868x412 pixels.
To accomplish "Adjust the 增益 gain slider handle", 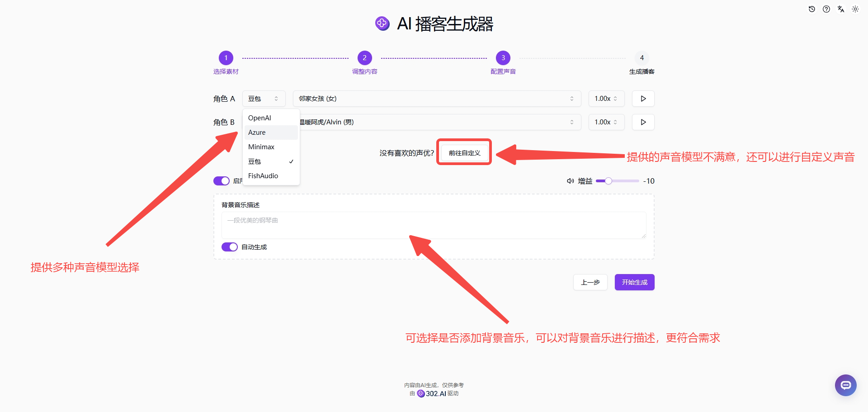I will point(609,181).
